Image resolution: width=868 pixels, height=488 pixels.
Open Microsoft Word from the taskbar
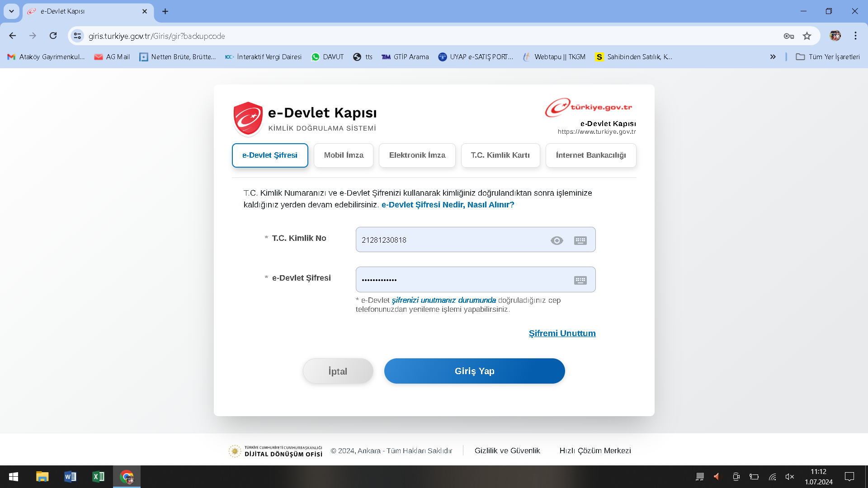(x=71, y=477)
